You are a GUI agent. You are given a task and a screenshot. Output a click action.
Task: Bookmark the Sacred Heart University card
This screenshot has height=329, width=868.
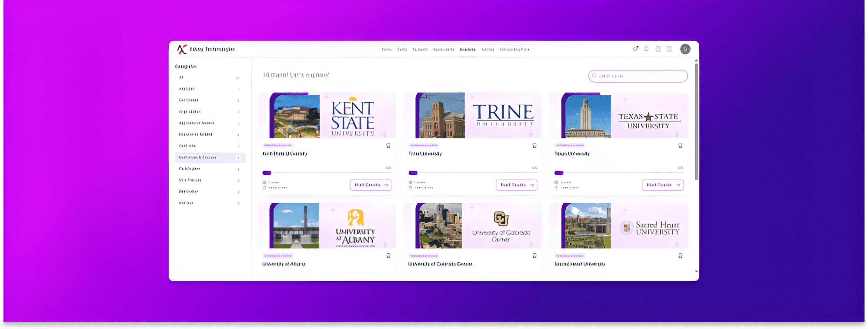coord(680,256)
